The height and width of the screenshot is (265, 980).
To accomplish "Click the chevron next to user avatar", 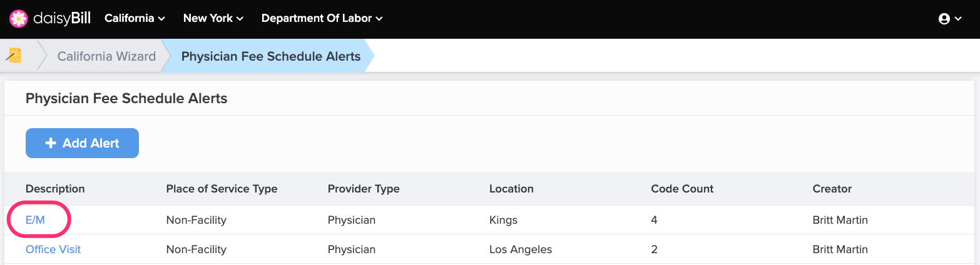I will [958, 19].
